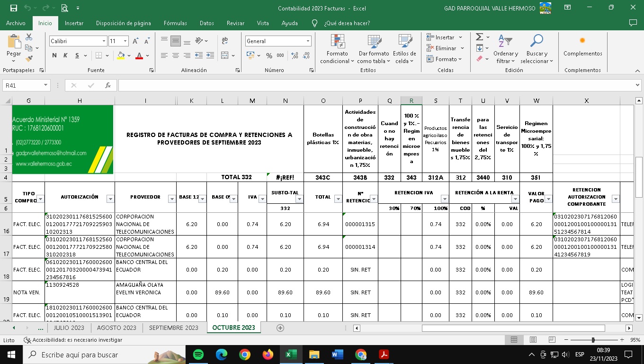Toggle Bold formatting
Image resolution: width=644 pixels, height=364 pixels.
pos(54,56)
